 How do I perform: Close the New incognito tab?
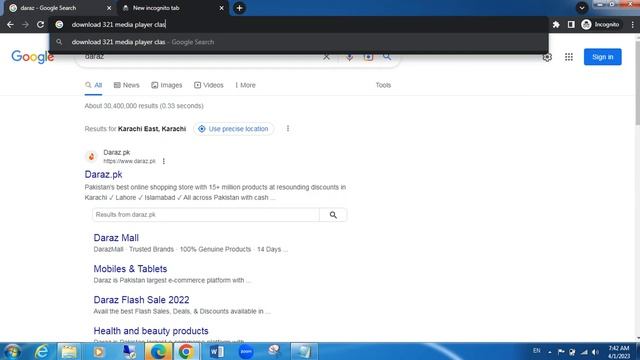tap(222, 8)
